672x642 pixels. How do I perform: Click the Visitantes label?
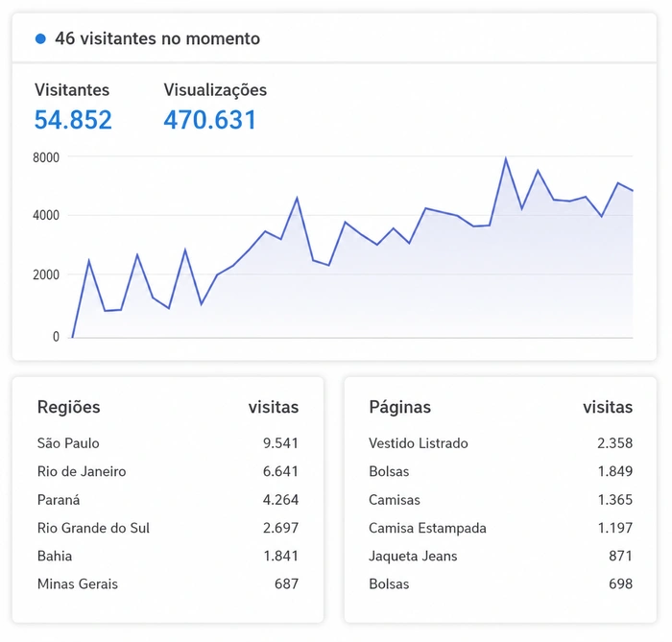(72, 90)
